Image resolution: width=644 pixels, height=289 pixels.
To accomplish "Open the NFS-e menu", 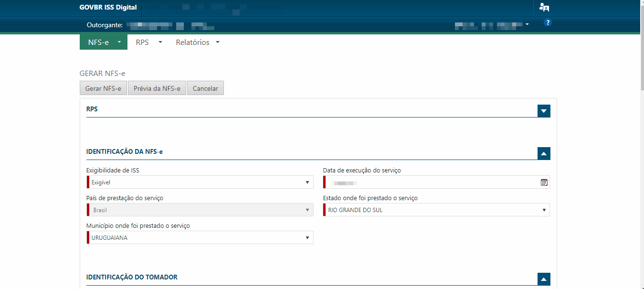I will (x=103, y=43).
